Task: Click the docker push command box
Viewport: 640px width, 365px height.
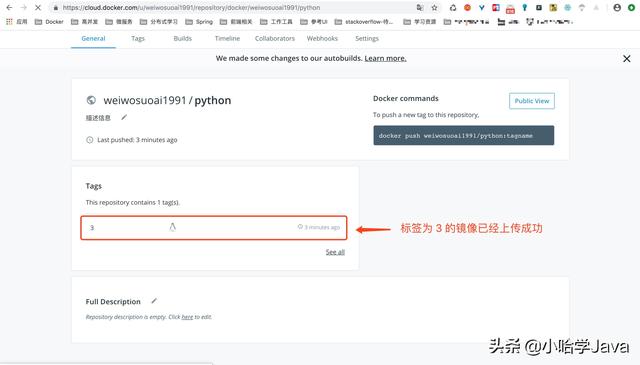Action: click(x=464, y=135)
